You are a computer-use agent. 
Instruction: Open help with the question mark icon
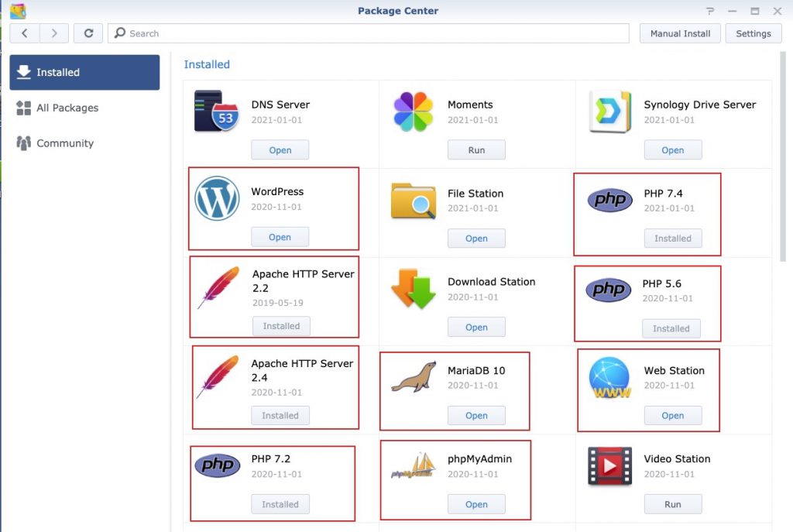click(710, 11)
